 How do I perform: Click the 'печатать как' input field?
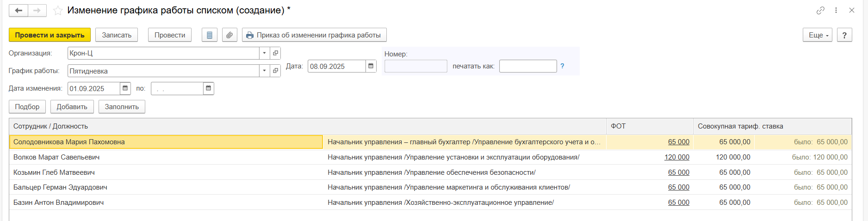coord(527,66)
